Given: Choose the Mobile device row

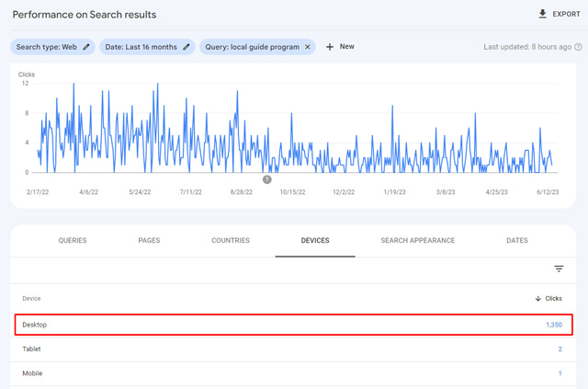Looking at the screenshot, I should click(x=294, y=373).
